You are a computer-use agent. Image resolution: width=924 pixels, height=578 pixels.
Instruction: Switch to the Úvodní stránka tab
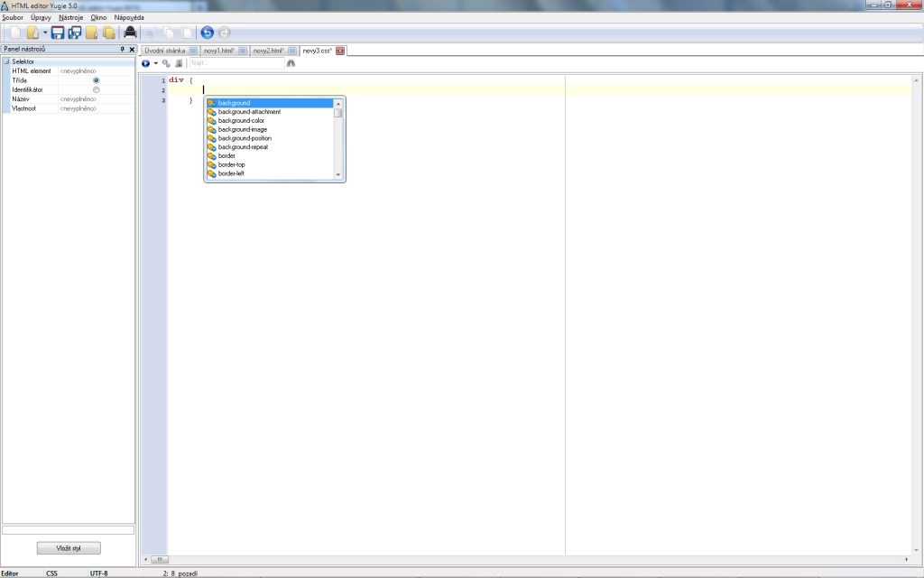click(x=165, y=51)
